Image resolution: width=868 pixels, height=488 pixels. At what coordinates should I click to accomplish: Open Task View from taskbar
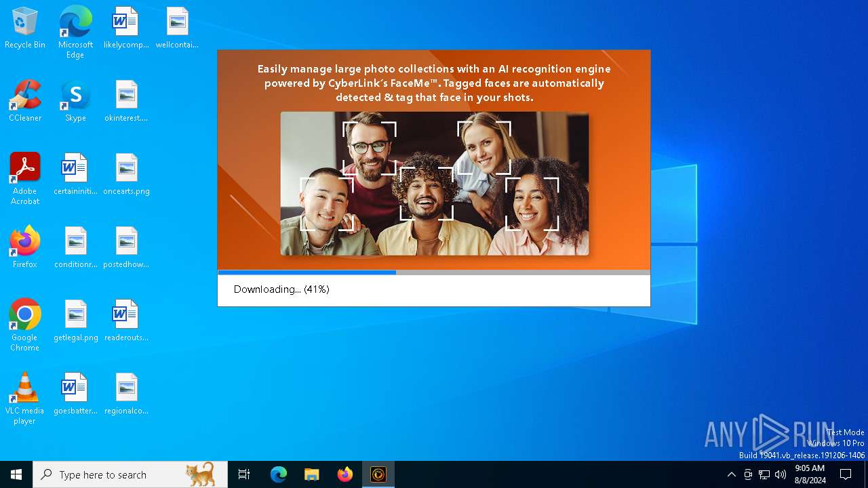244,474
